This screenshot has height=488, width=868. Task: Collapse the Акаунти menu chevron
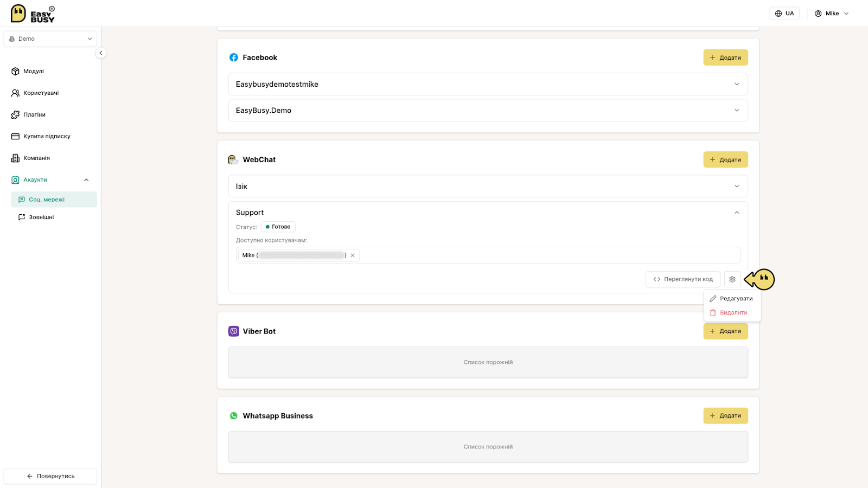pos(86,180)
